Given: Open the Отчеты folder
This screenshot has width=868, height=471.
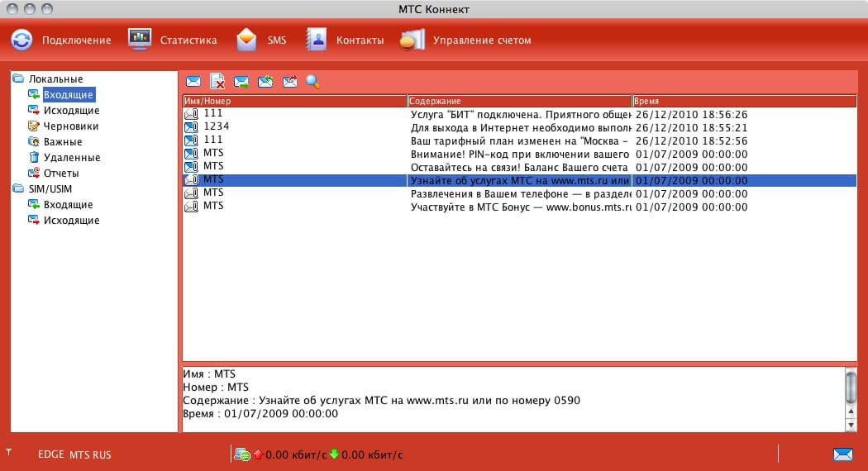Looking at the screenshot, I should click(x=61, y=174).
